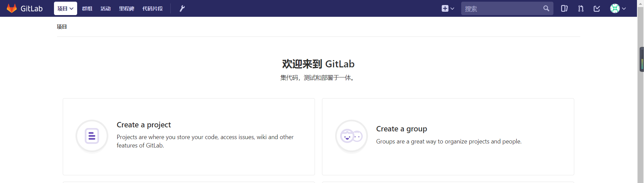Click the GitLab wordmark text
644x183 pixels.
(x=32, y=9)
